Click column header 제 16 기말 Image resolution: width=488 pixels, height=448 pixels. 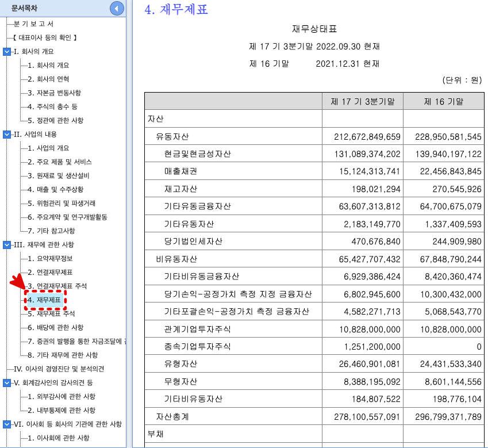click(444, 101)
